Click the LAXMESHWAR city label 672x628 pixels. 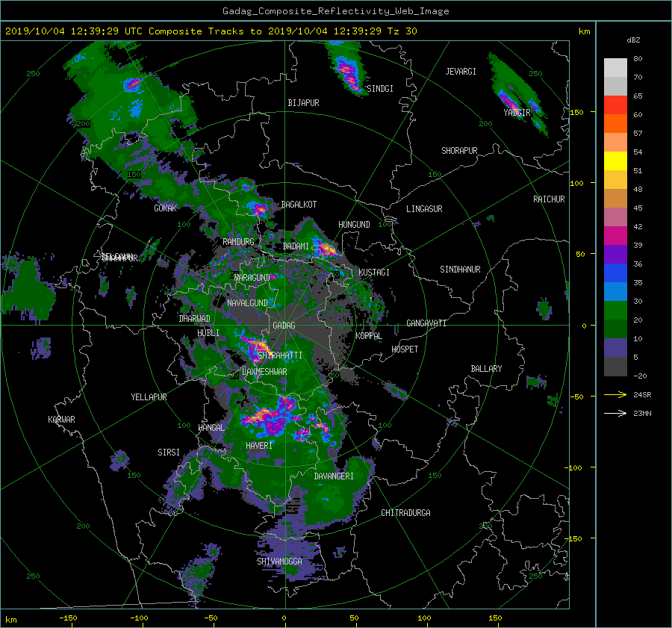coord(264,372)
